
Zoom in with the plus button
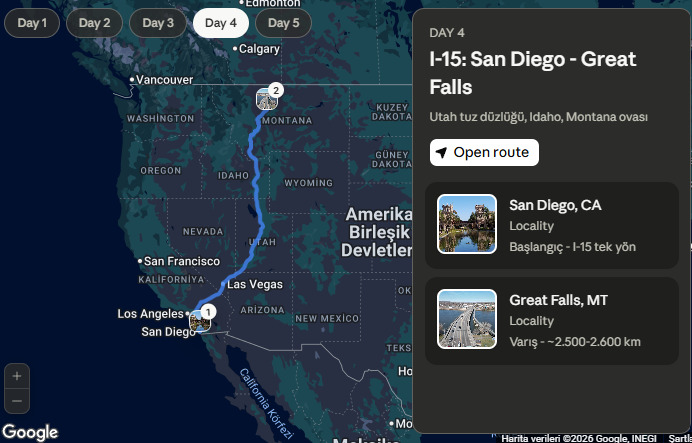[x=17, y=376]
